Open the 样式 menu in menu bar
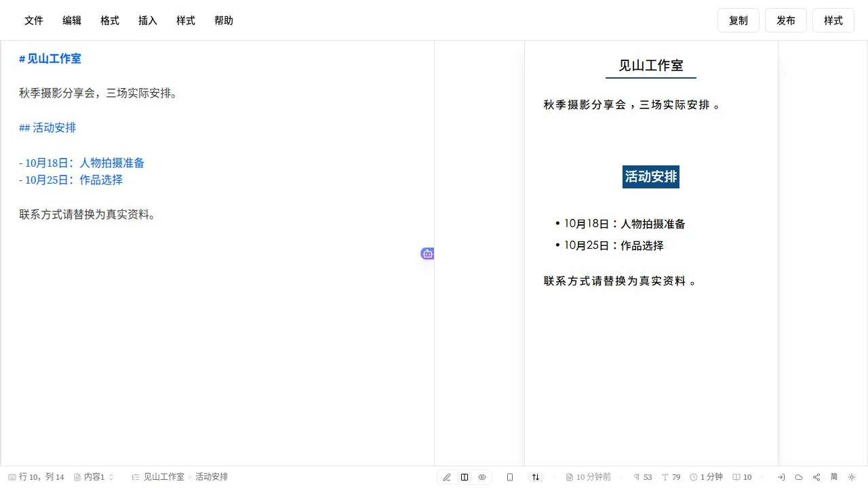The height and width of the screenshot is (488, 868). 186,20
